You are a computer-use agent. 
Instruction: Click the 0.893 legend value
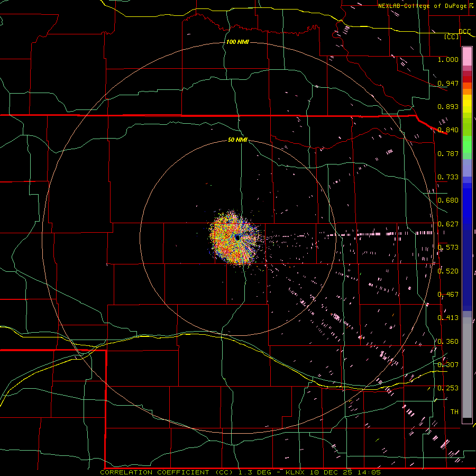(448, 106)
